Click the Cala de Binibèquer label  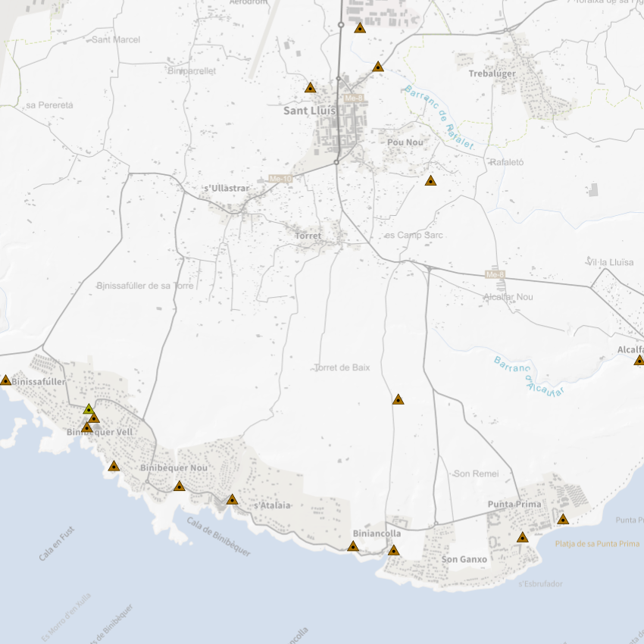pos(218,537)
